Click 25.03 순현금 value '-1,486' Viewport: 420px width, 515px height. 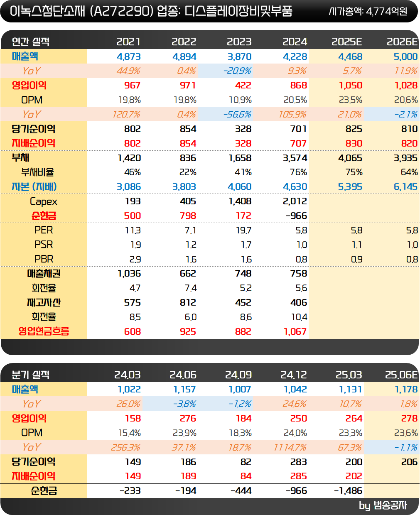pyautogui.click(x=348, y=490)
